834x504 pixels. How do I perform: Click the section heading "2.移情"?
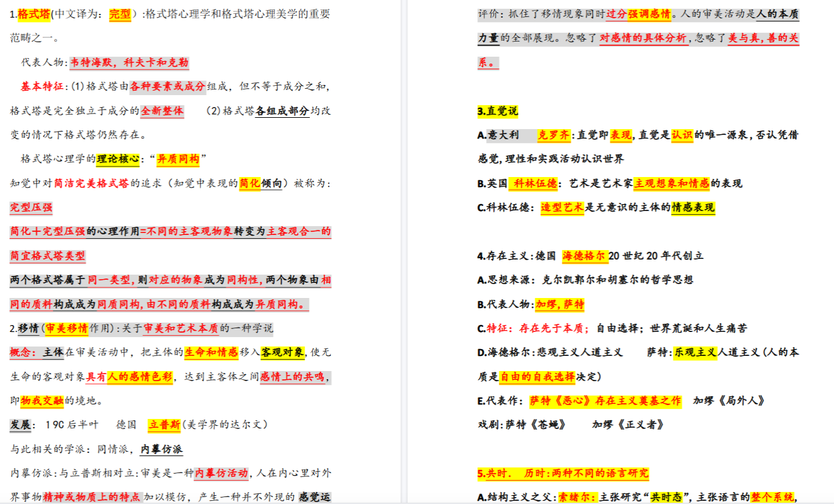pos(24,328)
